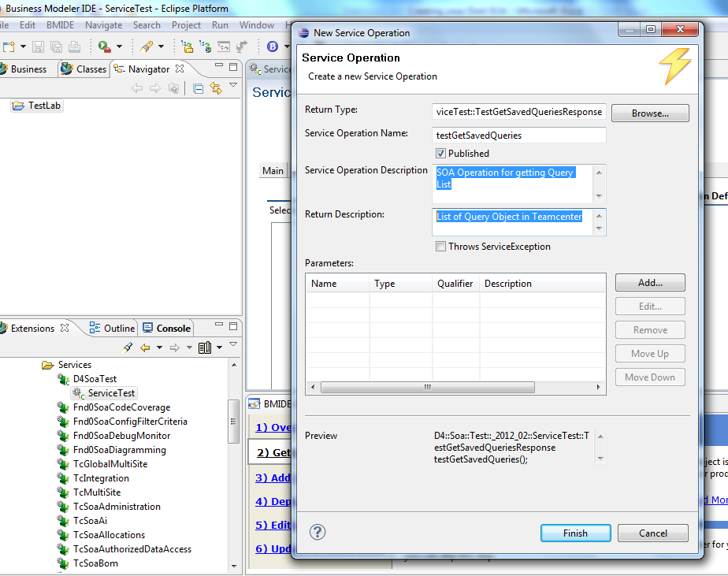
Task: Switch to the Console tab
Action: point(167,328)
